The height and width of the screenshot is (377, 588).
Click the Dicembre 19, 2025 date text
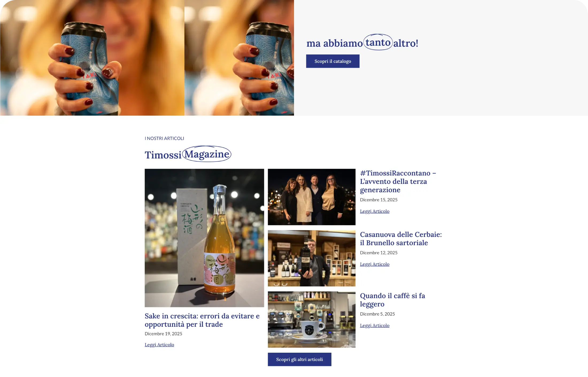[163, 334]
